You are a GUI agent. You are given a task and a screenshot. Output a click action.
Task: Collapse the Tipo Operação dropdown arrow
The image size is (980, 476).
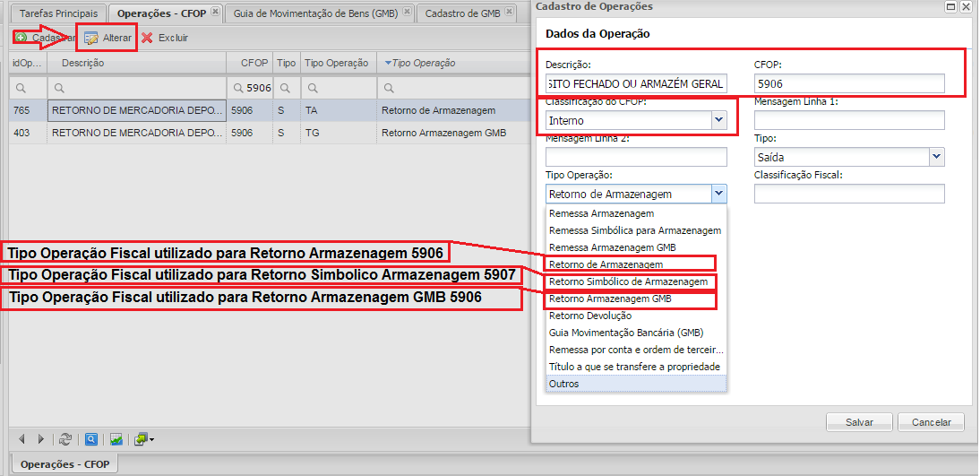(718, 194)
